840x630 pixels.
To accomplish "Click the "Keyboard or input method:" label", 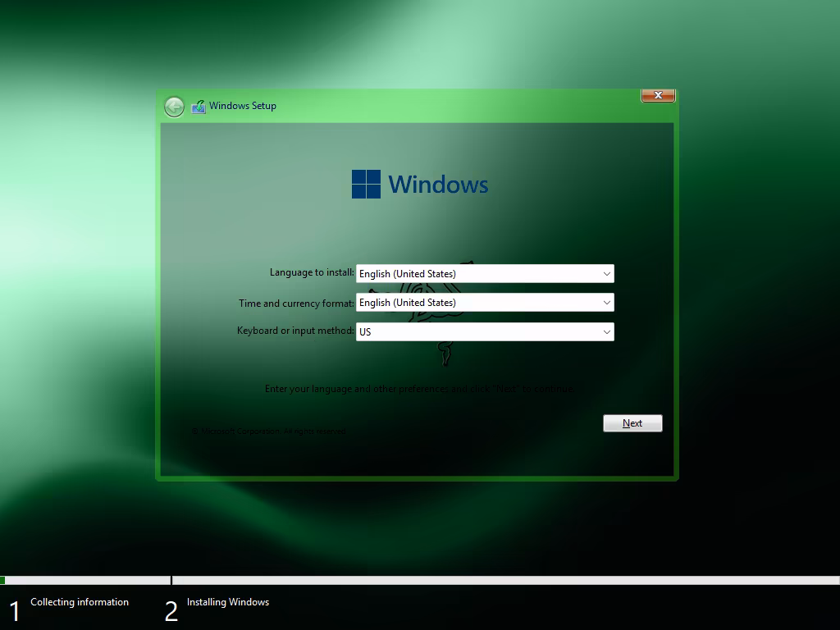I will pyautogui.click(x=295, y=331).
